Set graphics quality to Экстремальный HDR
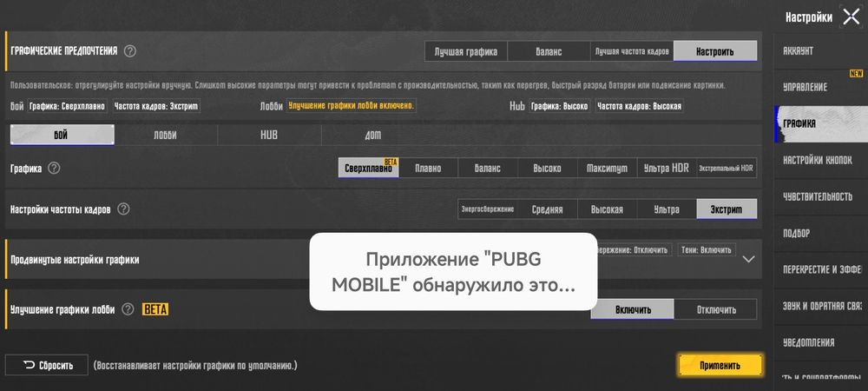 (x=727, y=169)
